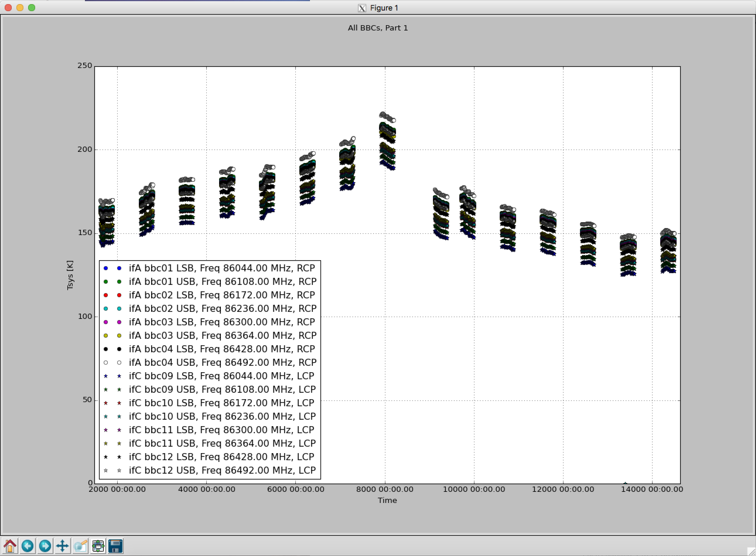The height and width of the screenshot is (556, 756).
Task: Click the y-axis tick label 200
Action: 85,149
